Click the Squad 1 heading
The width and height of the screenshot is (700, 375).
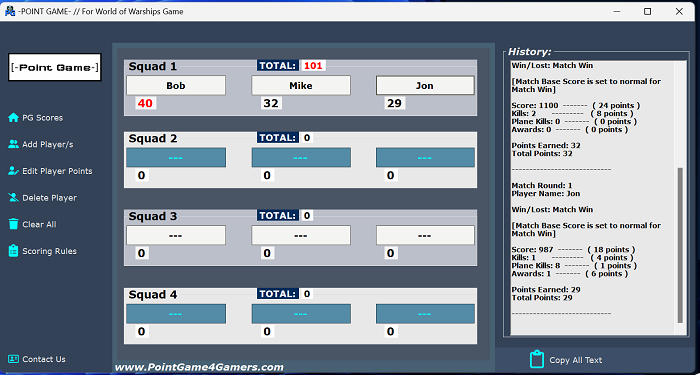pos(153,67)
